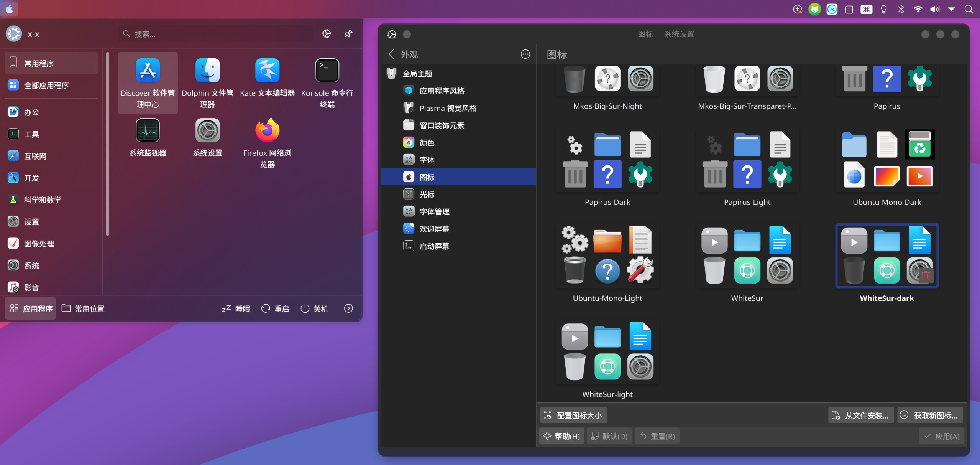The image size is (980, 465).
Task: Switch to 应用程序 tab in launcher
Action: click(x=31, y=308)
